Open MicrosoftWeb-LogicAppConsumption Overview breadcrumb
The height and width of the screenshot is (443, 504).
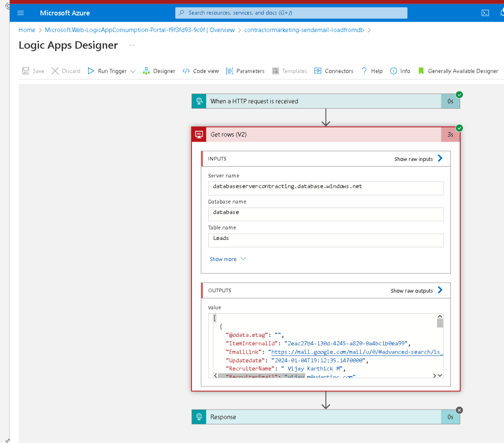[x=139, y=30]
